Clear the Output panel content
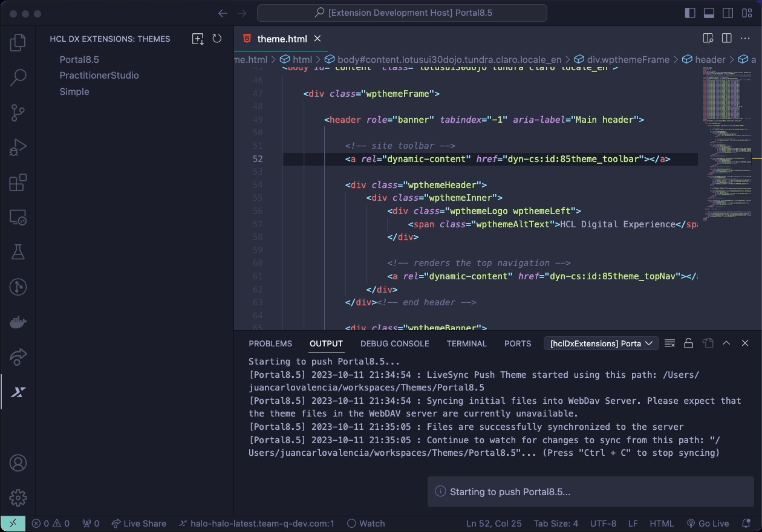Image resolution: width=762 pixels, height=532 pixels. coord(669,343)
